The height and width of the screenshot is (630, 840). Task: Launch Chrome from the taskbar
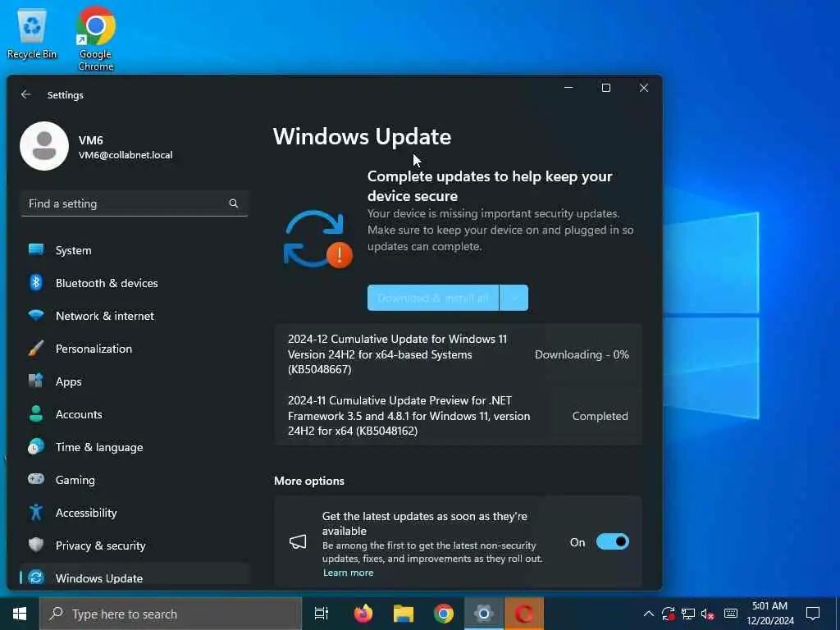pyautogui.click(x=444, y=614)
